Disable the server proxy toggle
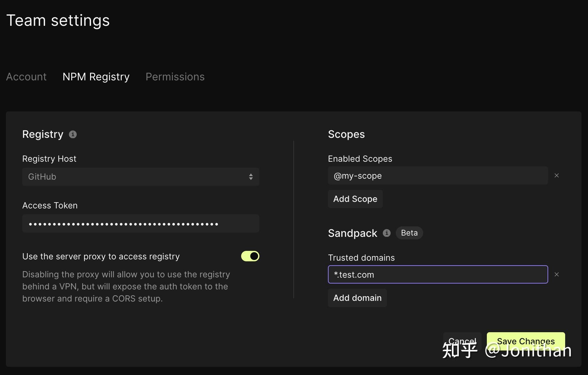 click(x=250, y=256)
